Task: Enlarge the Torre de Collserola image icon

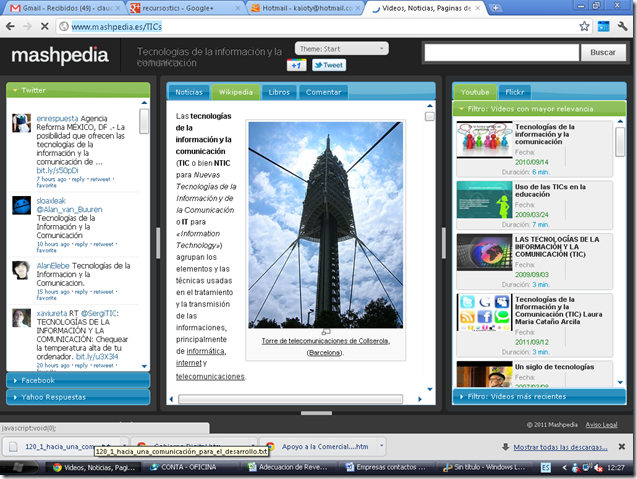Action: [x=325, y=332]
